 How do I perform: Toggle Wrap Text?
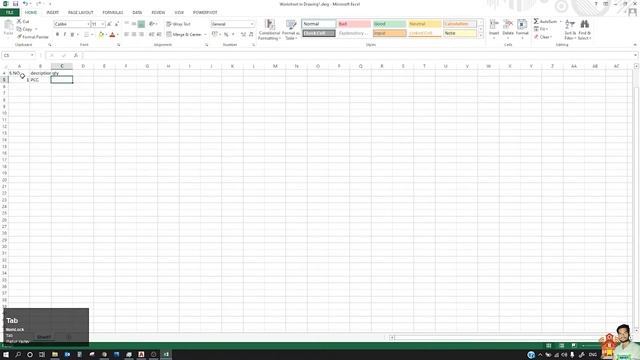tap(179, 24)
